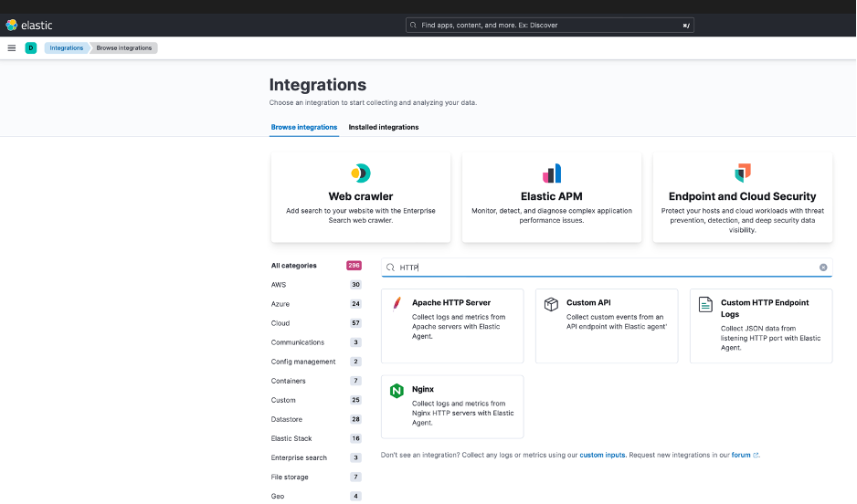857x504 pixels.
Task: Click the green D space avatar
Action: (x=31, y=47)
